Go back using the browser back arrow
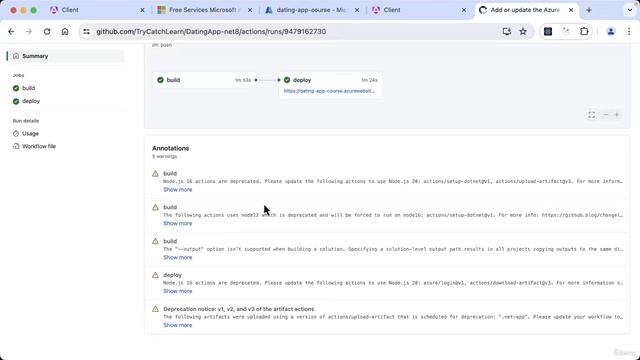Image resolution: width=640 pixels, height=360 pixels. tap(11, 31)
